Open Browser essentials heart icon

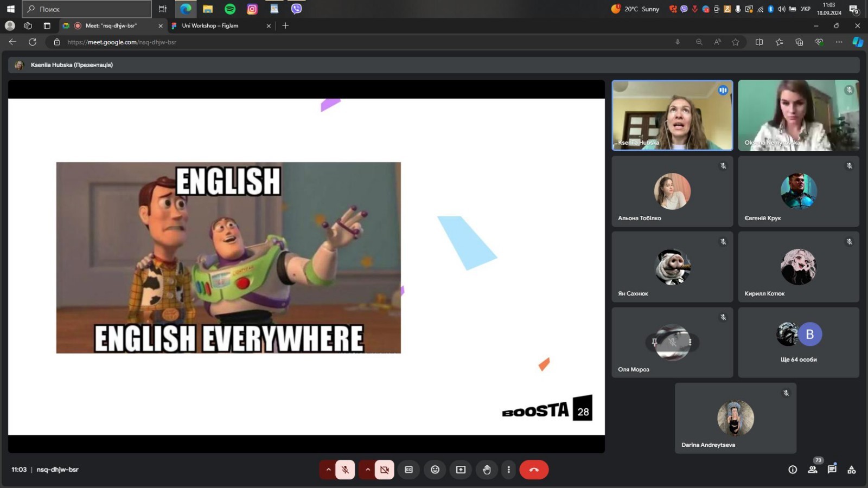click(819, 42)
